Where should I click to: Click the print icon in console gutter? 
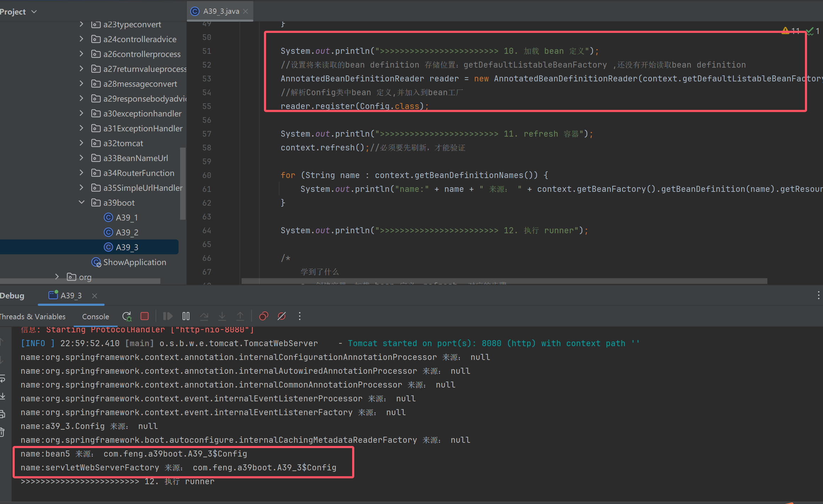(2, 414)
